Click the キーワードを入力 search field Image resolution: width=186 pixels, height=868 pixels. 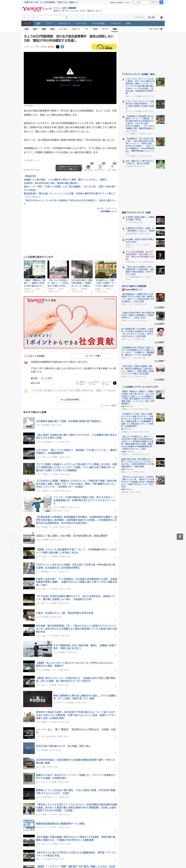(44, 17)
